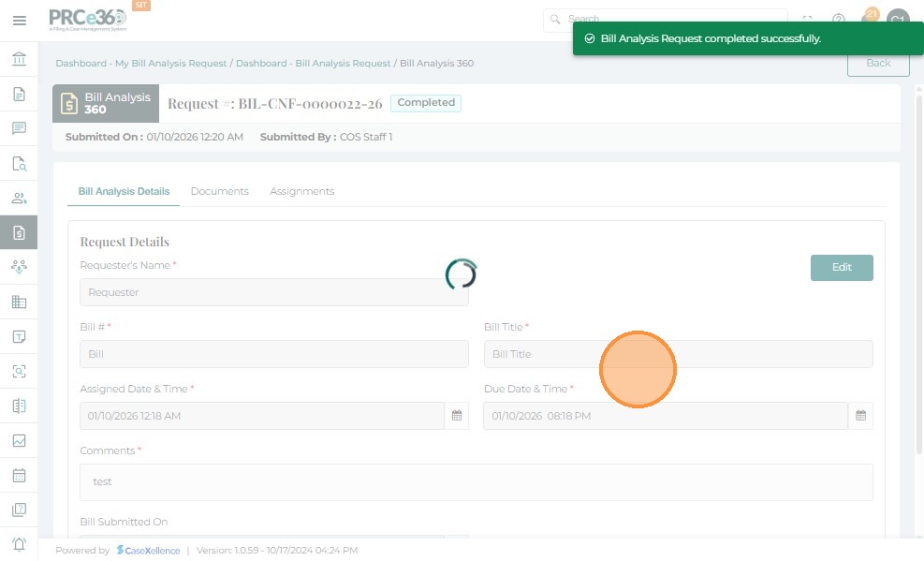
Task: Open the document search icon in sidebar
Action: click(x=19, y=163)
